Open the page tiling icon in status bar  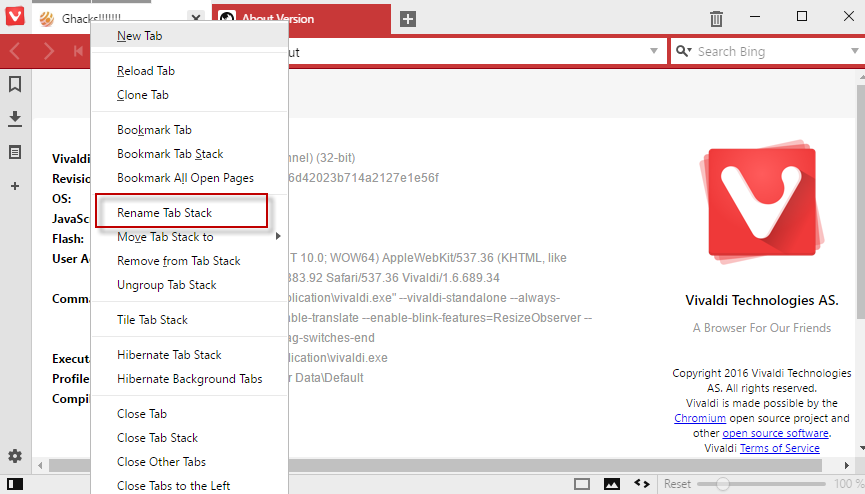[582, 484]
